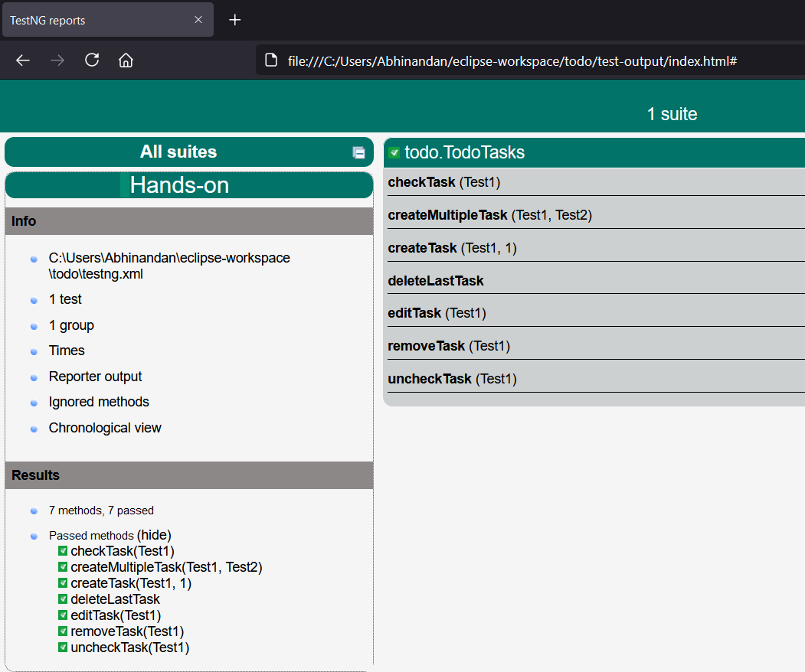Select the TestNG reports tab
This screenshot has height=672, width=805.
pos(108,20)
